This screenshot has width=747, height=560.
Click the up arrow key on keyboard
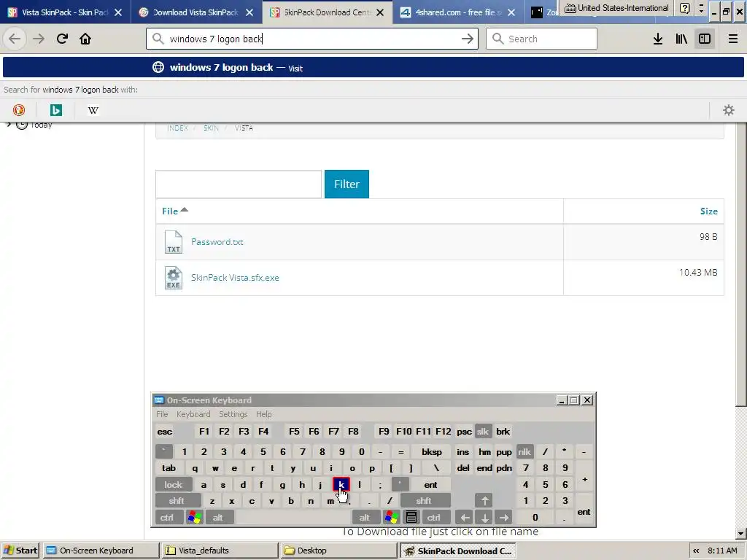484,500
